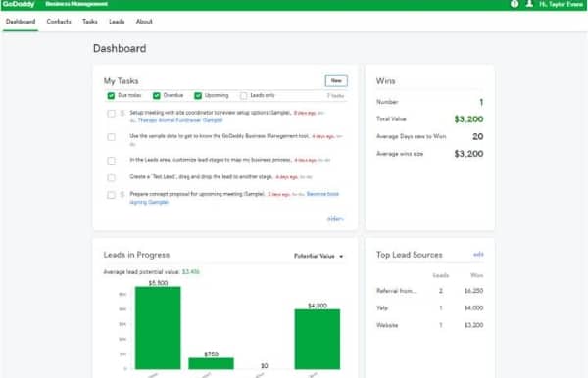Click the 'older»' link under My Tasks
This screenshot has width=588, height=378.
click(335, 219)
